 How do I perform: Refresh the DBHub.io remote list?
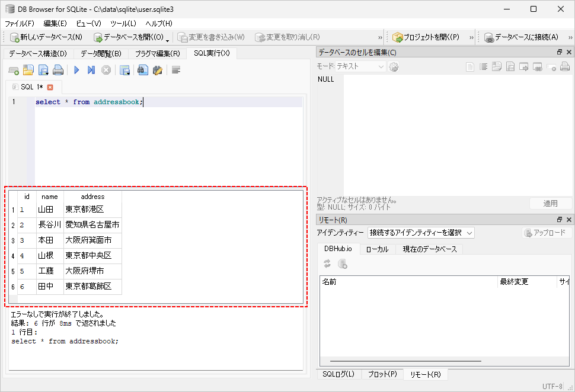coord(328,263)
